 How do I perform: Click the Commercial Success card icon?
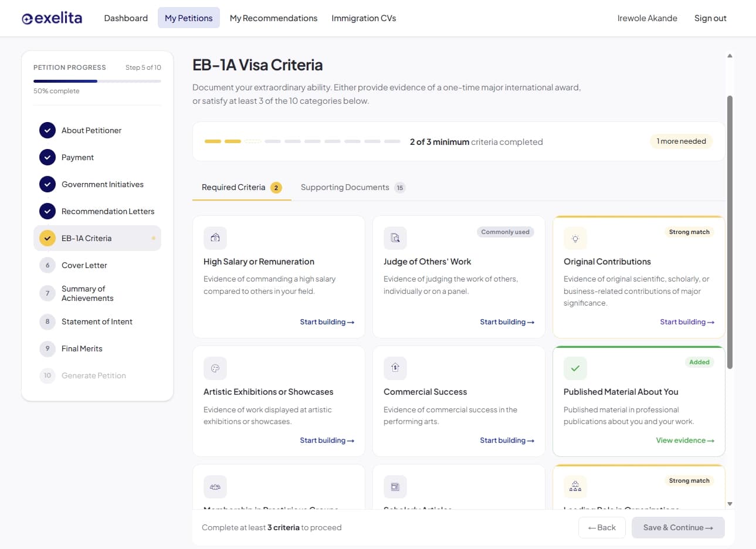tap(395, 368)
